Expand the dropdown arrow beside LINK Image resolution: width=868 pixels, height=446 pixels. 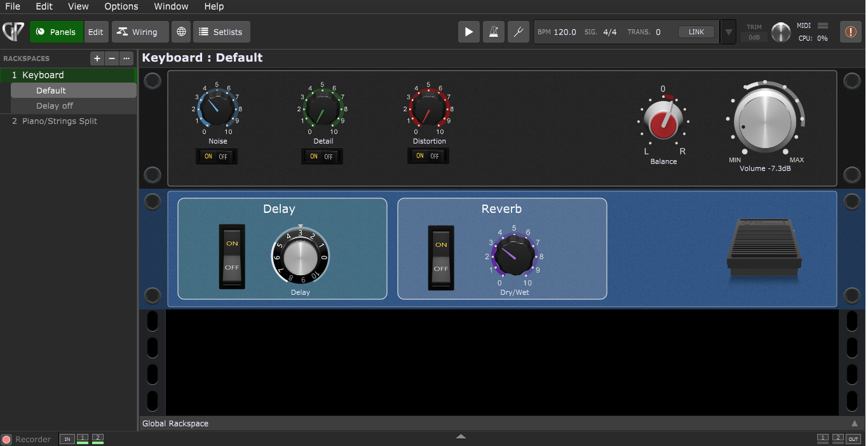[729, 32]
